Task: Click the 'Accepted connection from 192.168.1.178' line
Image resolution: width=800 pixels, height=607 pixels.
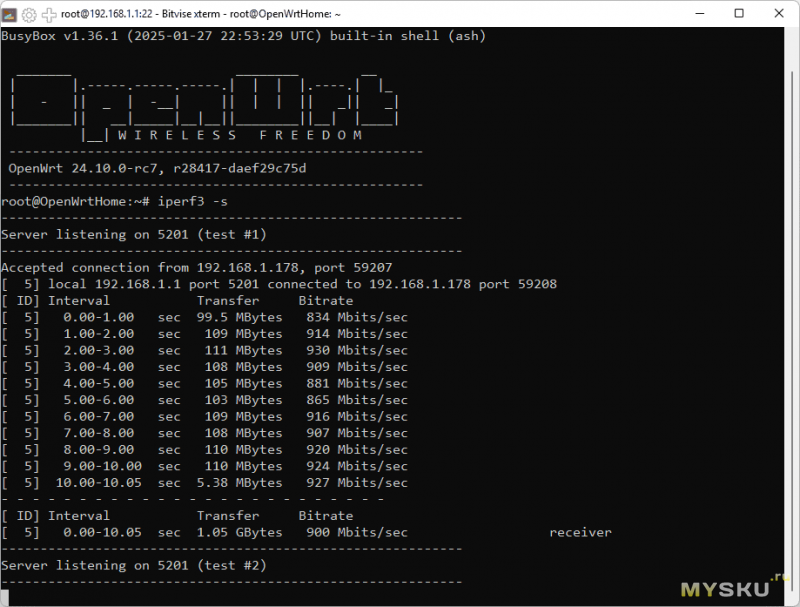Action: click(x=196, y=268)
